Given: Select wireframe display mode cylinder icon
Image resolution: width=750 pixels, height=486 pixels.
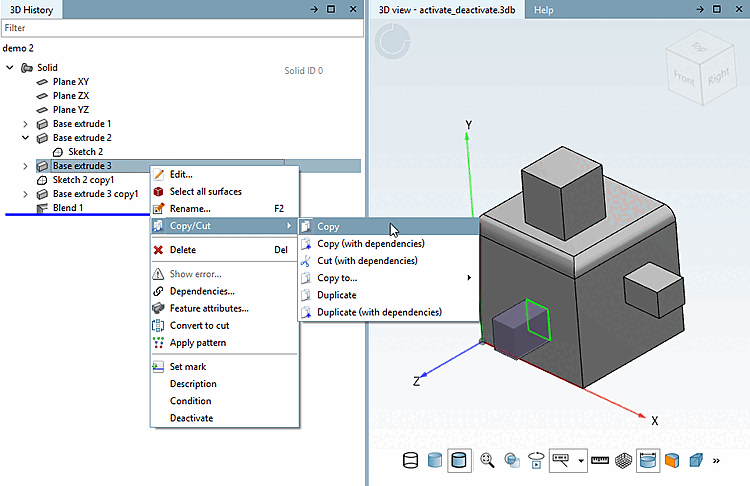Looking at the screenshot, I should (410, 461).
